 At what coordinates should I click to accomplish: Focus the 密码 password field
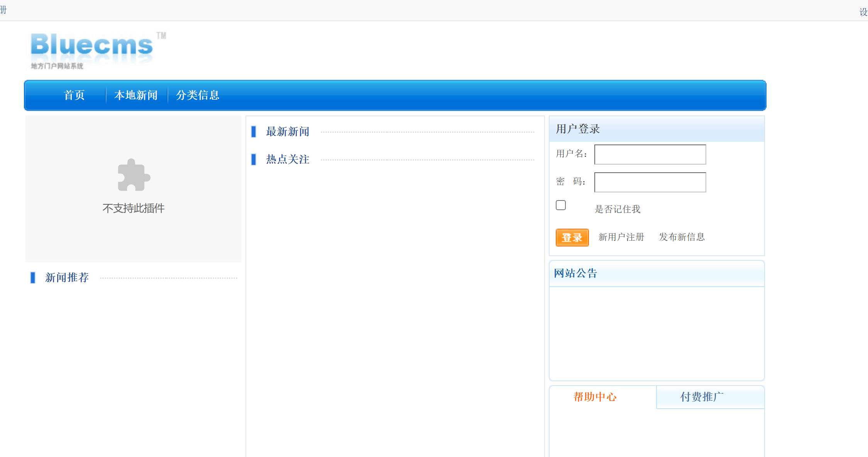pos(650,182)
